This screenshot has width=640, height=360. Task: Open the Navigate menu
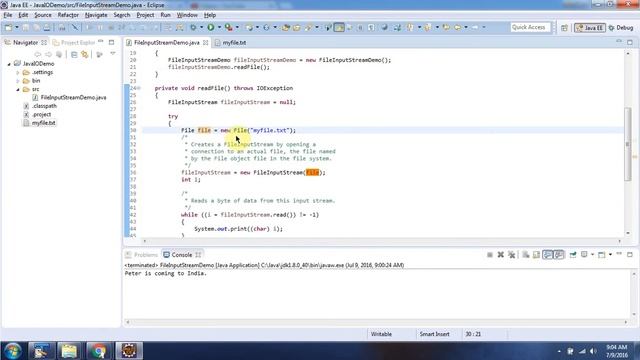(96, 15)
